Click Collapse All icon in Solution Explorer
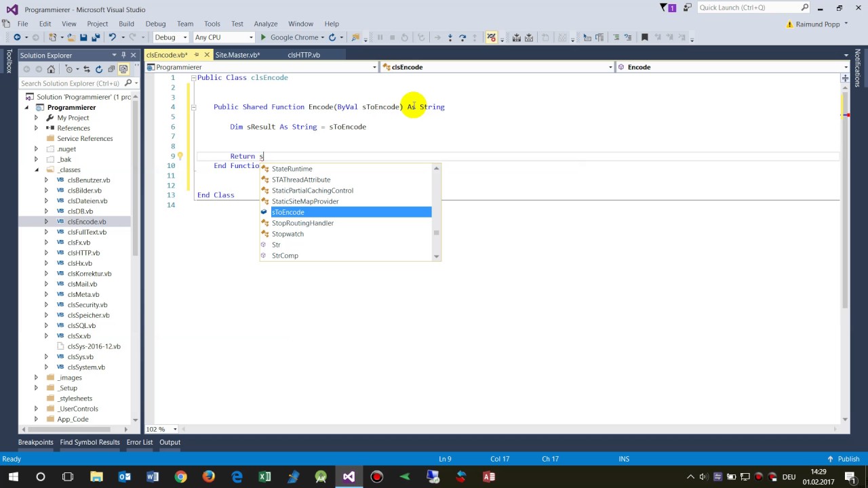This screenshot has width=868, height=488. point(111,69)
